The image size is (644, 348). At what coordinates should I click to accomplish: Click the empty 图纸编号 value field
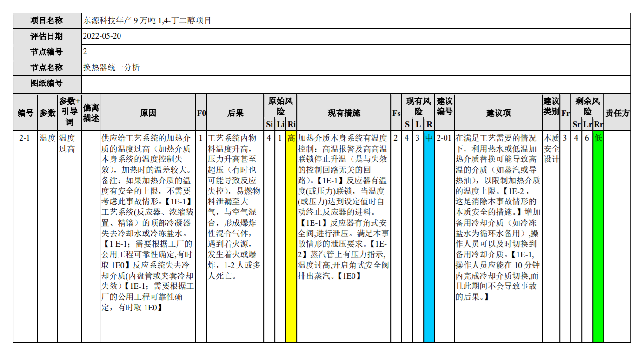(x=356, y=85)
